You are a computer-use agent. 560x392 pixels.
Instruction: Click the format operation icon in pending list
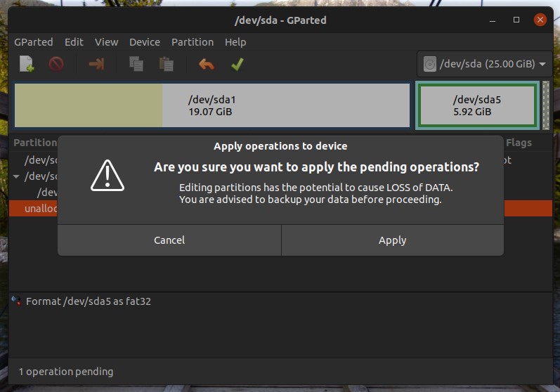(16, 301)
